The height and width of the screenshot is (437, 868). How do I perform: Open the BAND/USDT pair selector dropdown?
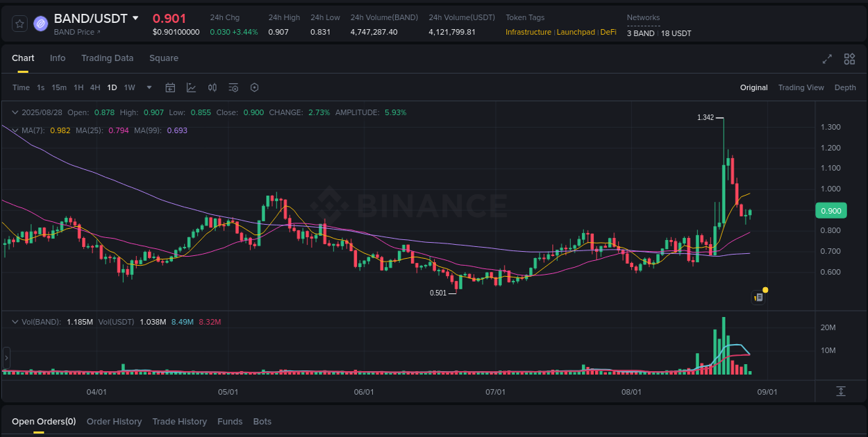pyautogui.click(x=134, y=19)
